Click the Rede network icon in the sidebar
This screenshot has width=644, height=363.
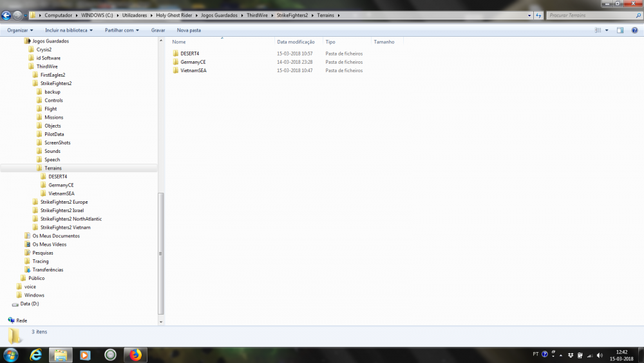(x=11, y=320)
